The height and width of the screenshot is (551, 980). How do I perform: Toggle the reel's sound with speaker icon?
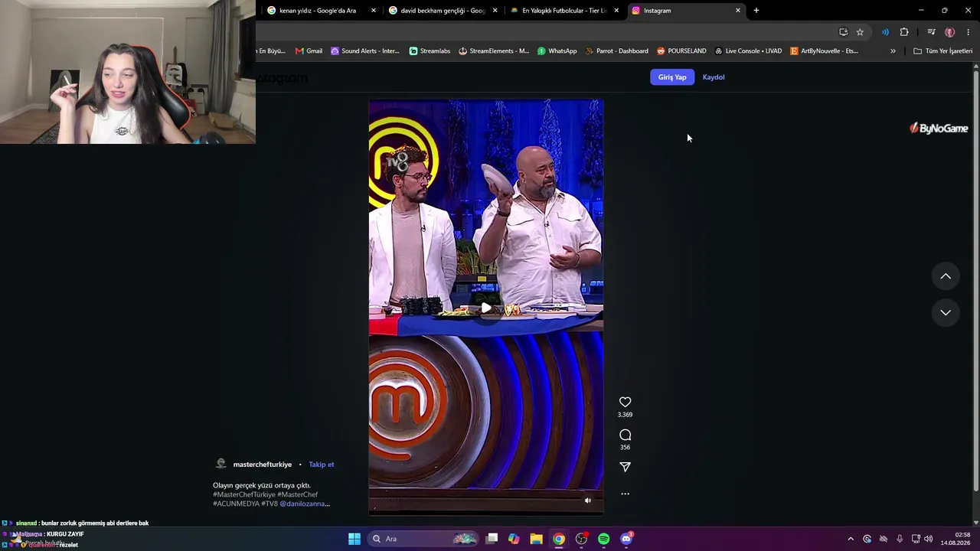[588, 500]
